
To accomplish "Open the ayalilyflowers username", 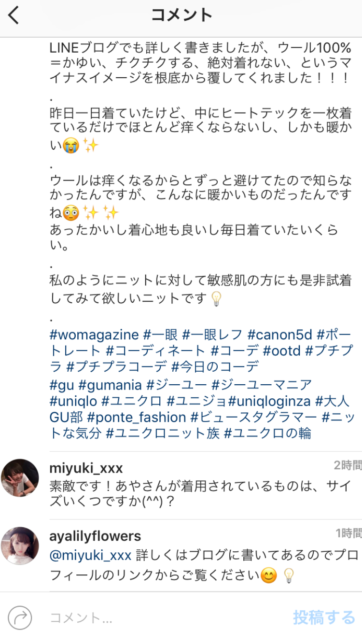I will (x=95, y=536).
